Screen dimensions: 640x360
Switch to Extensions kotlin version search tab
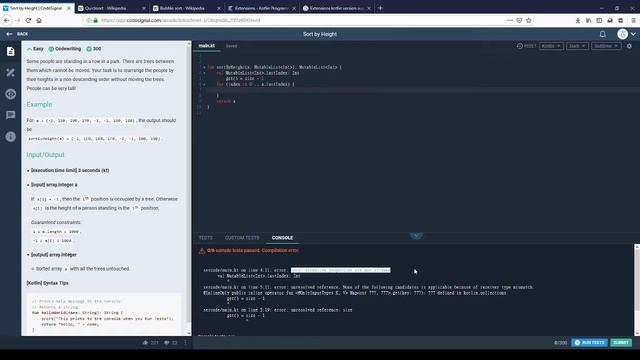coord(337,8)
